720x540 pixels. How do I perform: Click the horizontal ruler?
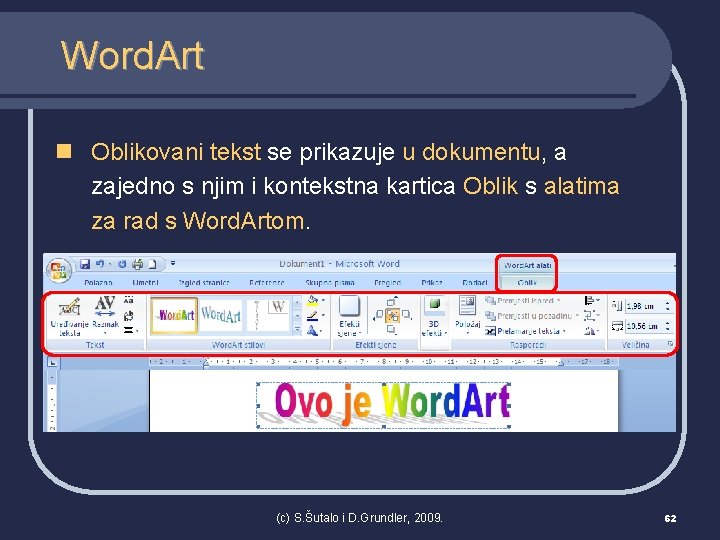[x=384, y=362]
